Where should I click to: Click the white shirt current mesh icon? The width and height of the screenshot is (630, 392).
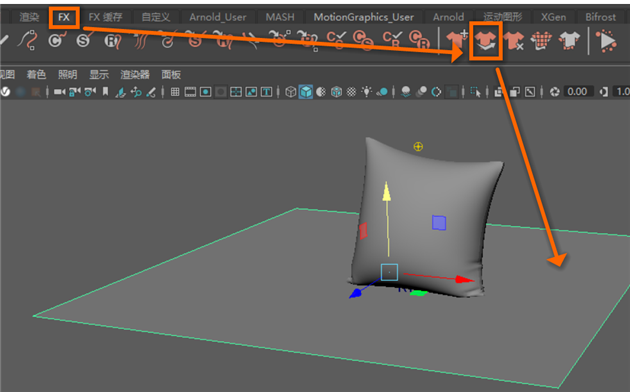tap(569, 41)
